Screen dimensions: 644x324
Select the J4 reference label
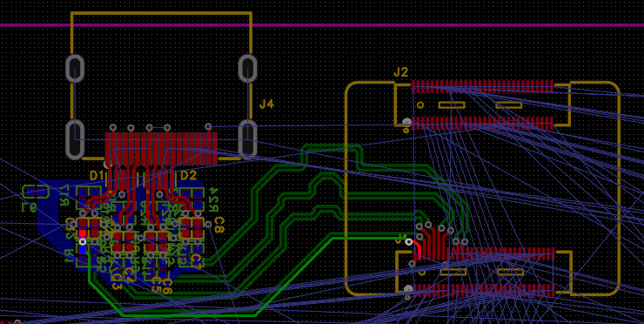click(266, 105)
